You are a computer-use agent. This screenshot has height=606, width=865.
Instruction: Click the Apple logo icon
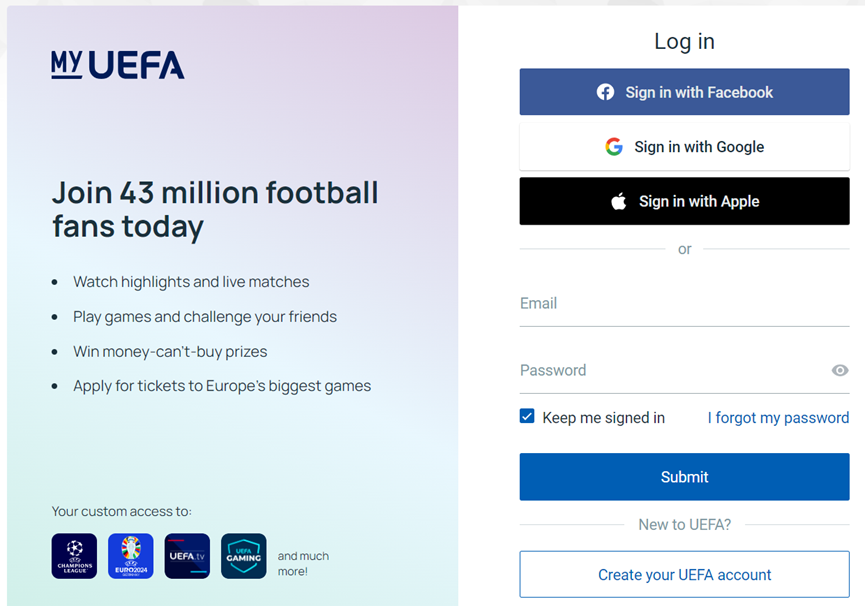[x=619, y=201]
